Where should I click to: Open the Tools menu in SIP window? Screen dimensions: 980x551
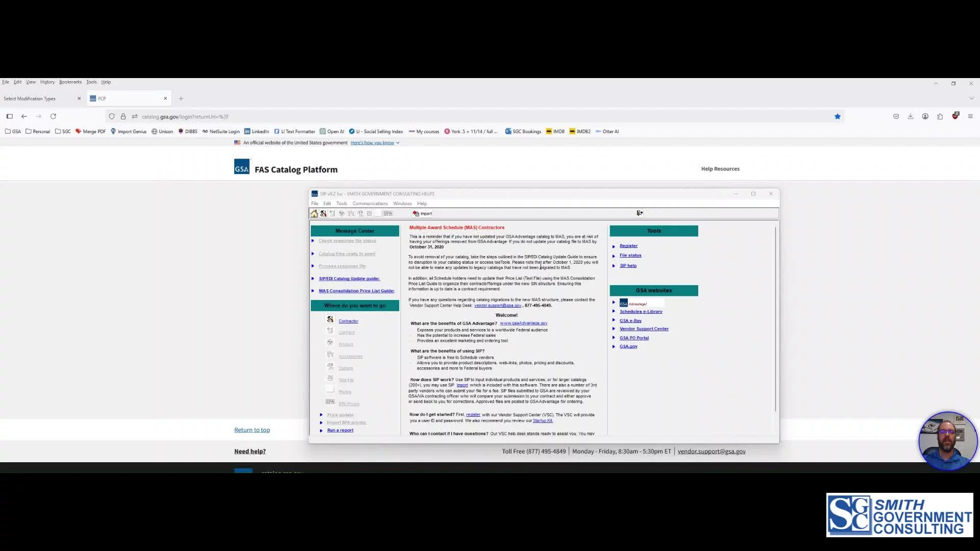341,204
